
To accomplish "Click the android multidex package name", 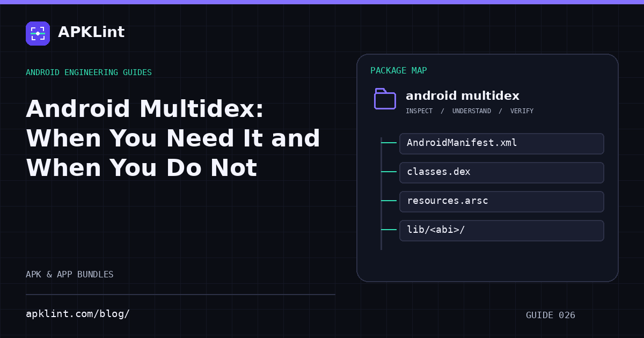I will (x=463, y=96).
